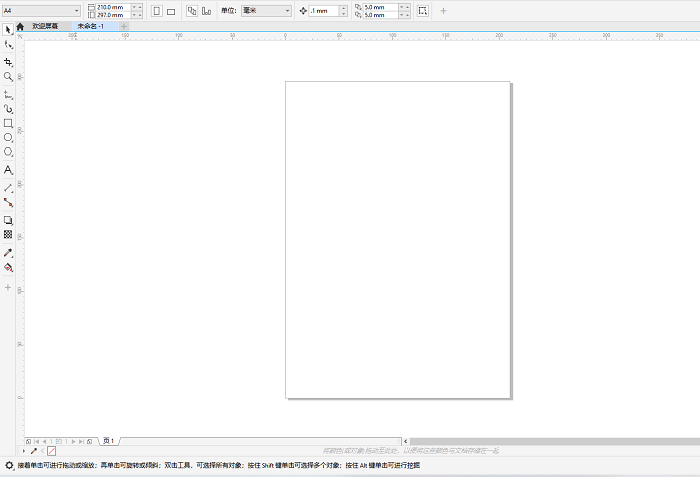Choose the Ellipse tool
Viewport: 700px width, 477px height.
click(x=8, y=138)
